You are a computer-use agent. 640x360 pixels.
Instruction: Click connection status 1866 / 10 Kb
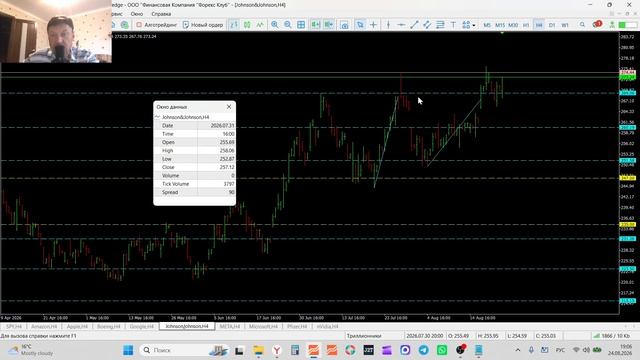(x=611, y=336)
